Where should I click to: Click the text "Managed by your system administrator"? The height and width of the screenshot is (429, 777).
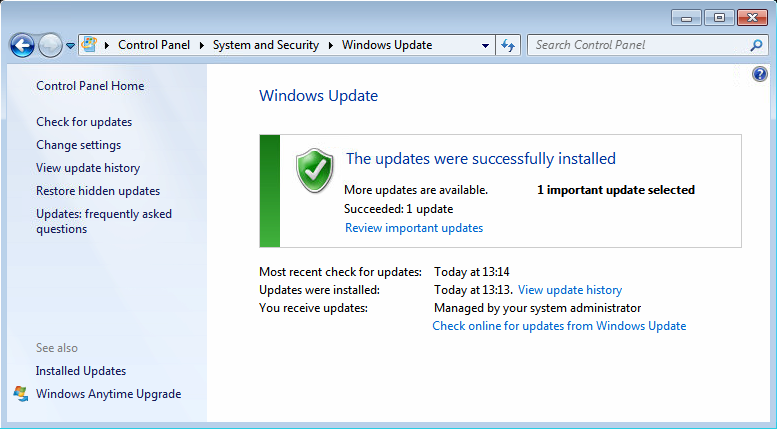click(x=538, y=308)
